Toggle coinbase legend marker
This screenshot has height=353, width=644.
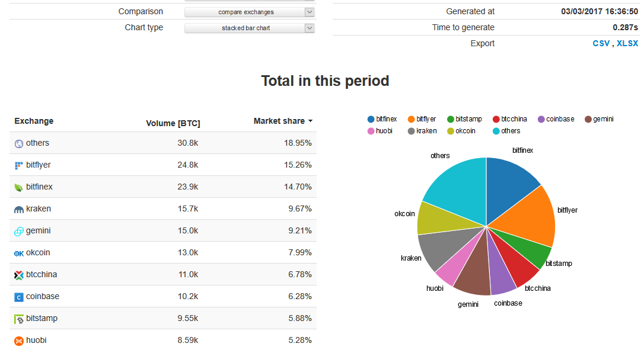point(541,119)
